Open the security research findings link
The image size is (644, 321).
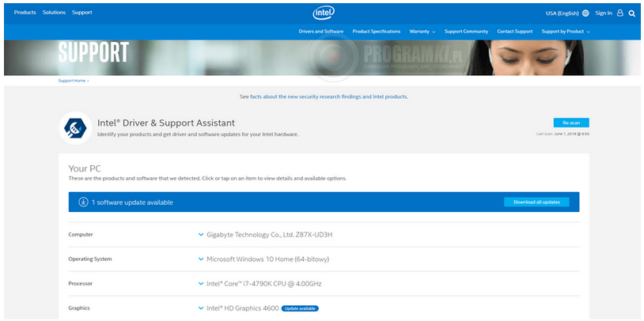[328, 97]
